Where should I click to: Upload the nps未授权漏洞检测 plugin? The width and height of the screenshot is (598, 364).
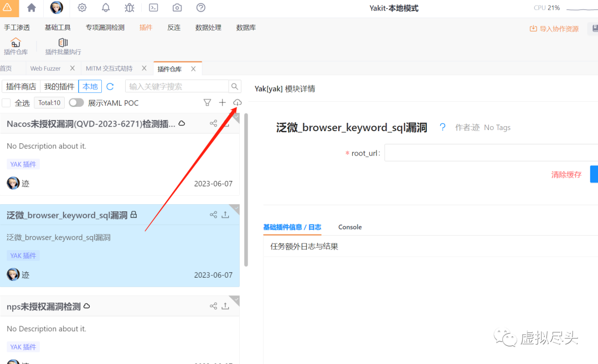(225, 306)
